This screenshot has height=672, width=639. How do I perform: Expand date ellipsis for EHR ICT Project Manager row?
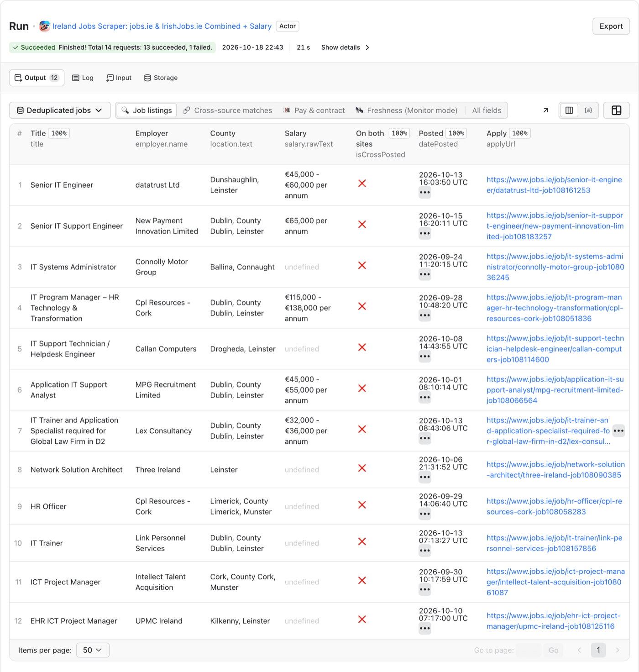(x=424, y=629)
